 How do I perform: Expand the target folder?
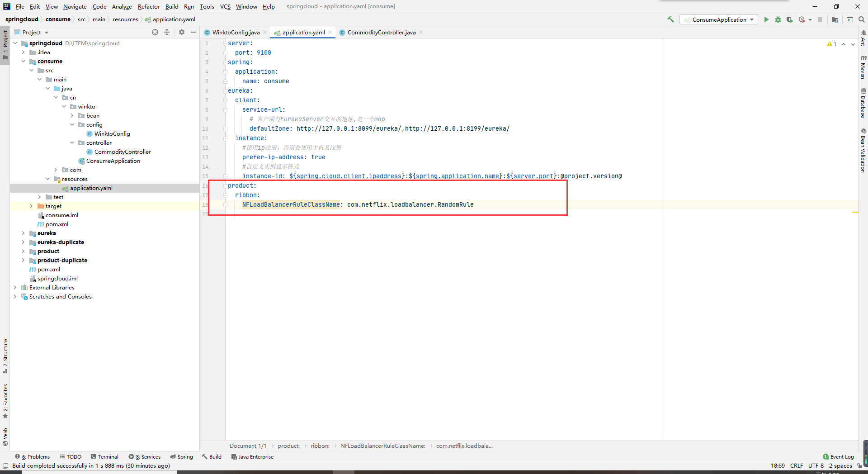[31, 206]
